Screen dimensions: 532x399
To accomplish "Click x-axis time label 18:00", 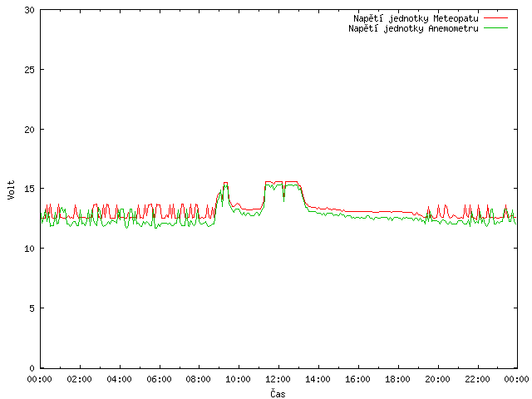I will tap(397, 379).
